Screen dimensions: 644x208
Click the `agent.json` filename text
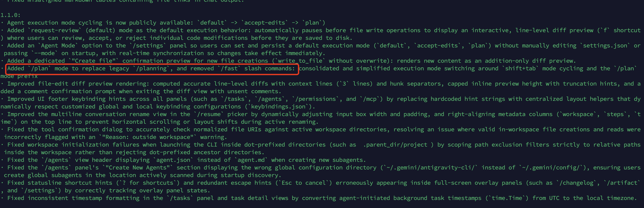pyautogui.click(x=173, y=160)
